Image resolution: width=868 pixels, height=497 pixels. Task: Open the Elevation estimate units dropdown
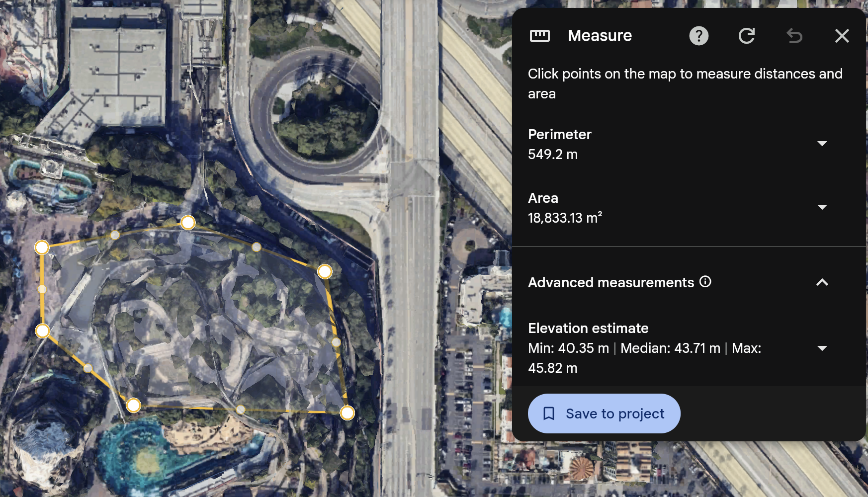click(822, 348)
